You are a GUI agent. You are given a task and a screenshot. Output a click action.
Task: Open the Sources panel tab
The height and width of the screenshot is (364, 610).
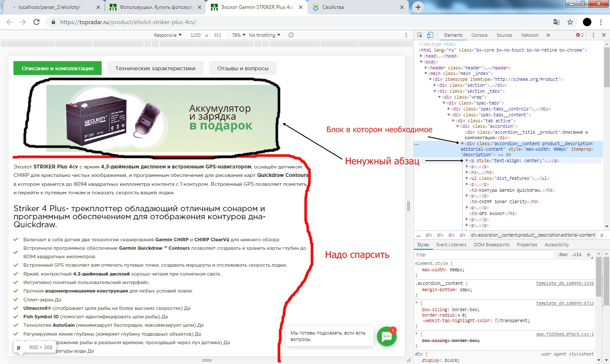(504, 35)
